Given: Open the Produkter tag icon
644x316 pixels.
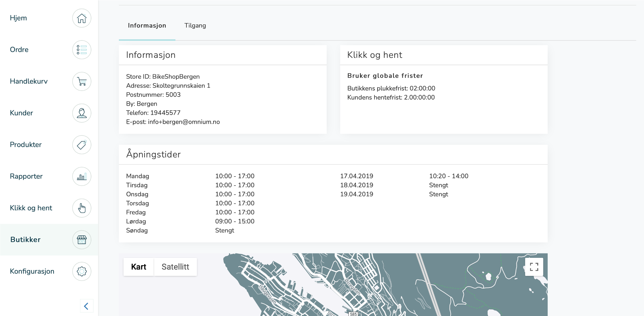Looking at the screenshot, I should click(82, 145).
